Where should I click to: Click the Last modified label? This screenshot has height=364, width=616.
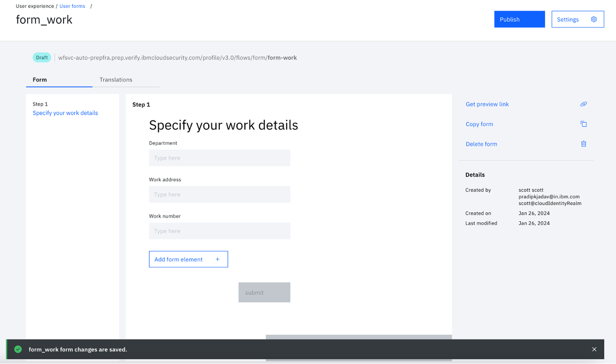pos(481,223)
